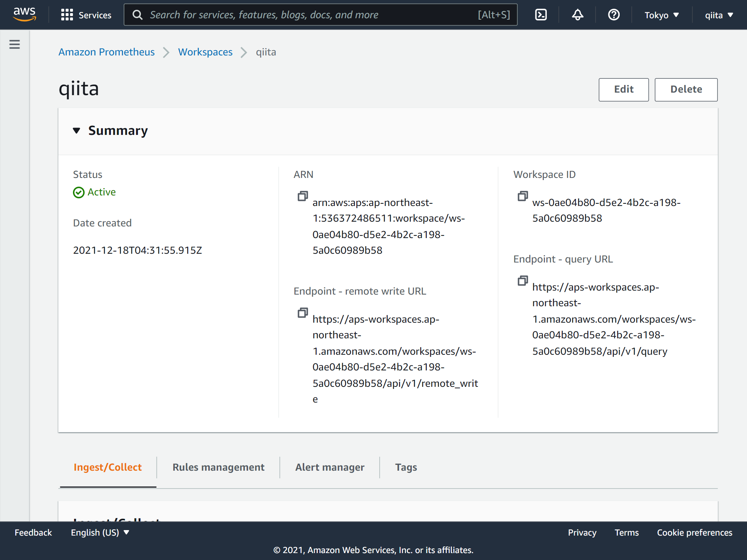Open the Alert manager tab
Screen dimensions: 747x560
[x=329, y=467]
